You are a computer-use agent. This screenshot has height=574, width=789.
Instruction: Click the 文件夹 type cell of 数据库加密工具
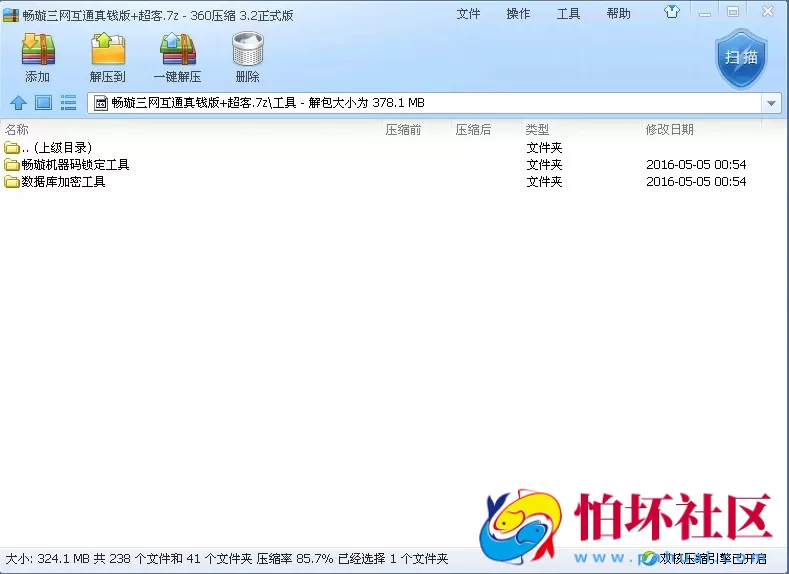tap(544, 182)
